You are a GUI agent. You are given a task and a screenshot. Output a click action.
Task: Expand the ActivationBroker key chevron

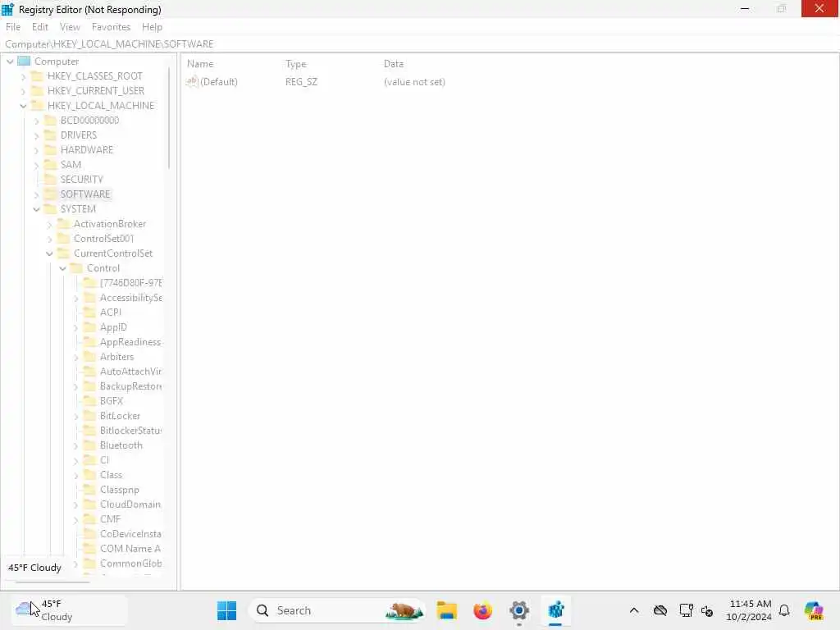point(49,225)
